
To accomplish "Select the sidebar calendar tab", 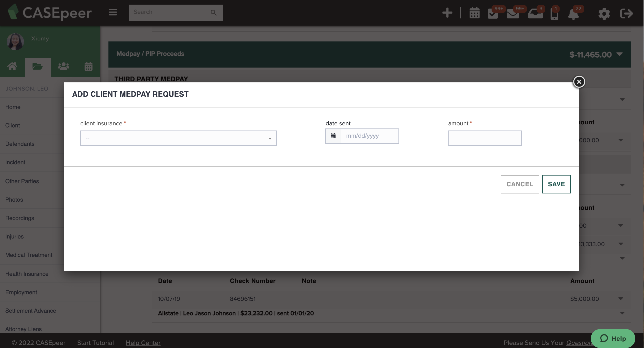I will click(88, 67).
